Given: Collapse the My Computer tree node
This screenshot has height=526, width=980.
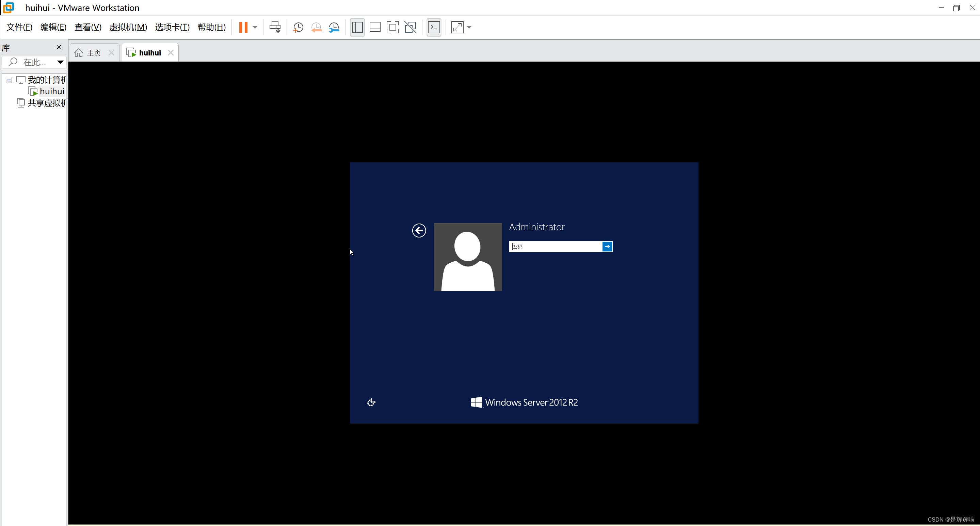Looking at the screenshot, I should coord(9,80).
